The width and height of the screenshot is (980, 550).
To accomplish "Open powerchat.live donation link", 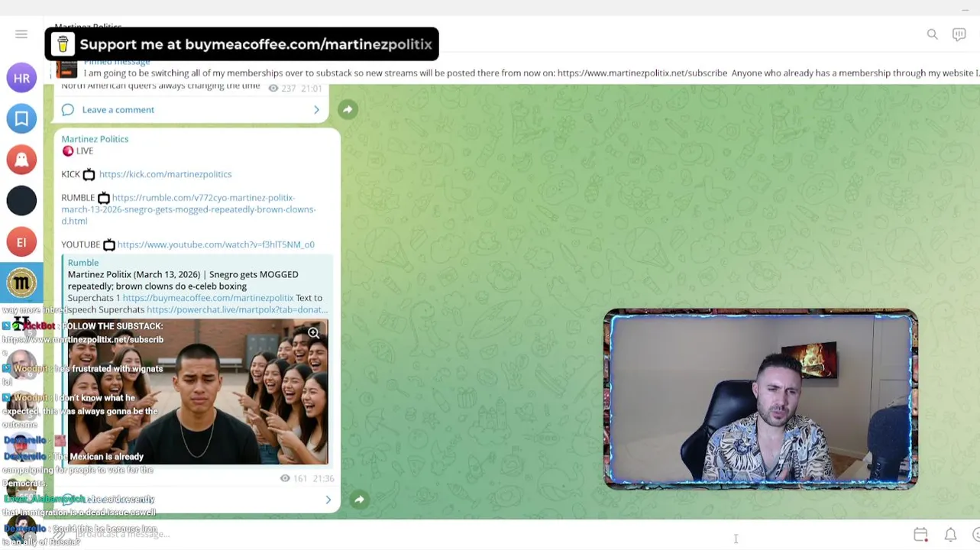I will [x=237, y=309].
